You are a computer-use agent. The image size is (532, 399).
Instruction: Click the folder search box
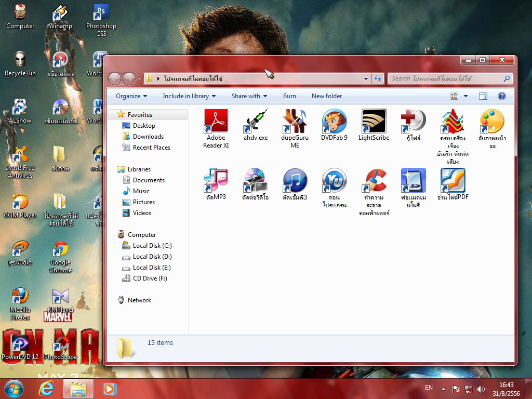click(x=450, y=79)
